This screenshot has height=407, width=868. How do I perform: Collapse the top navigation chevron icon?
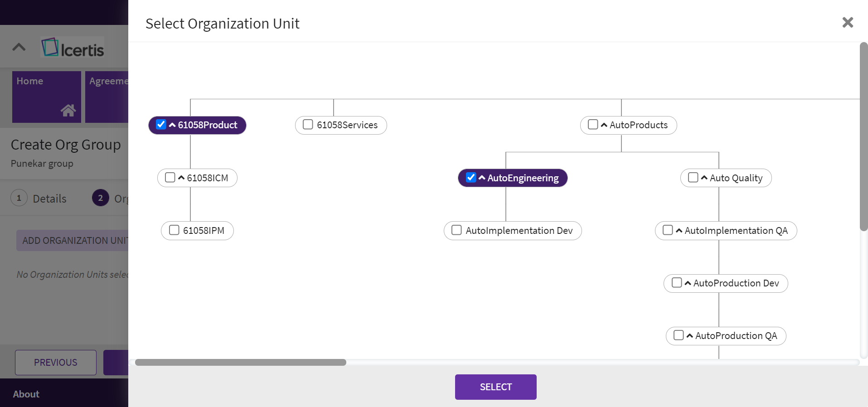[x=19, y=47]
